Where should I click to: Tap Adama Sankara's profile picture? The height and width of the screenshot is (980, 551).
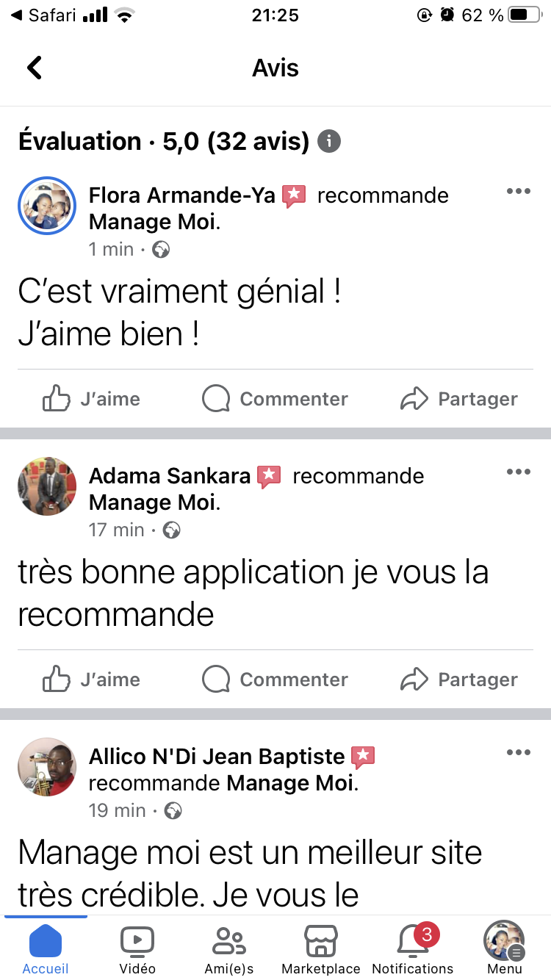(x=47, y=486)
